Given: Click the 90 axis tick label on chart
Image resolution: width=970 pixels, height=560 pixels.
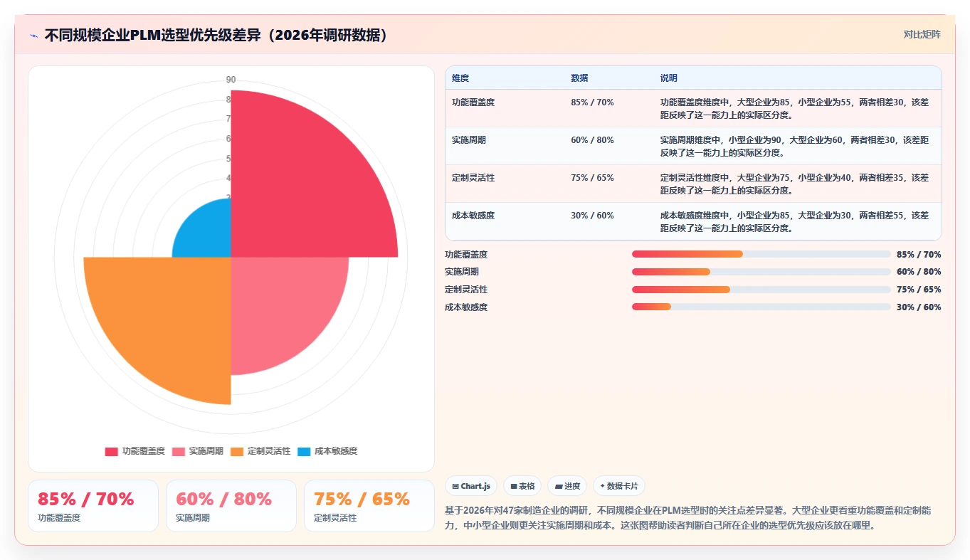Looking at the screenshot, I should pos(231,80).
